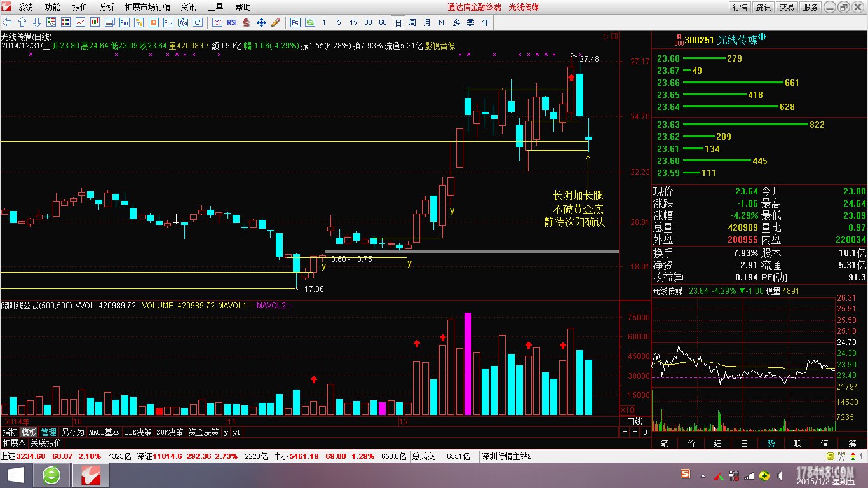
Task: Select the 日 daily period
Action: [398, 22]
